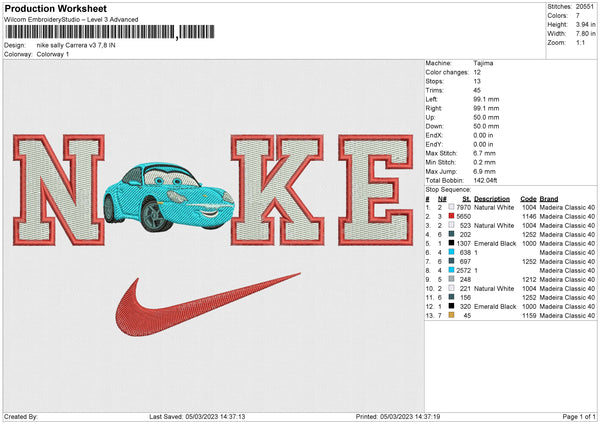Click the grey swatch in stop row 9
The height and width of the screenshot is (424, 600).
click(452, 279)
